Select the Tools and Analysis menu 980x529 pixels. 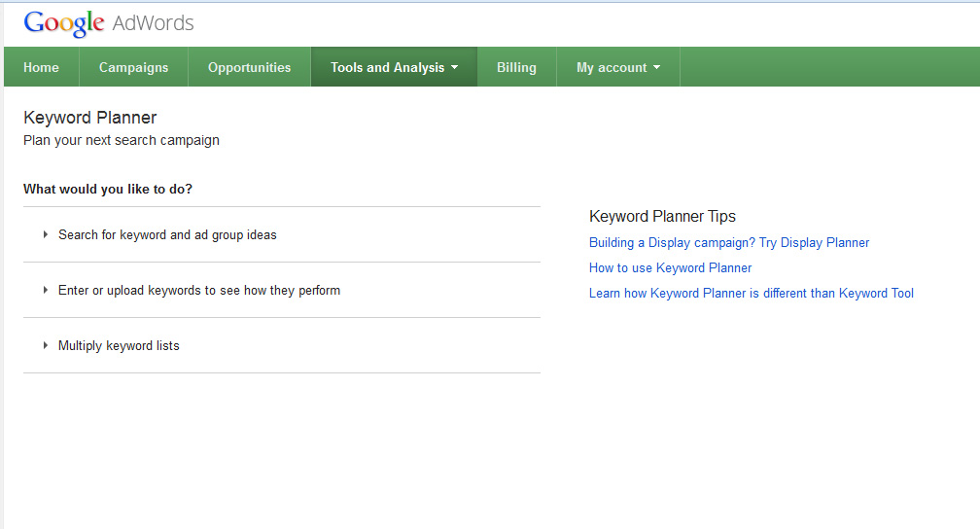point(386,67)
